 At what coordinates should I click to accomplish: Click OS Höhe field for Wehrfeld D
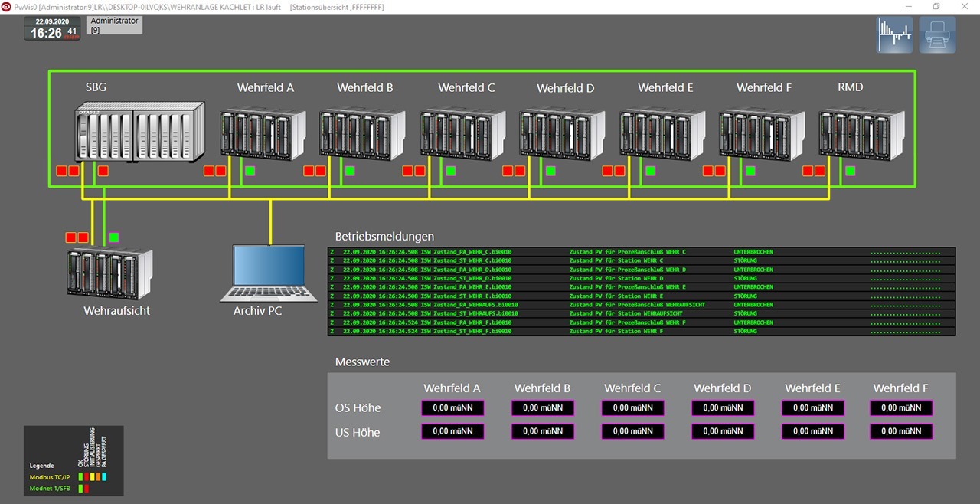click(722, 408)
